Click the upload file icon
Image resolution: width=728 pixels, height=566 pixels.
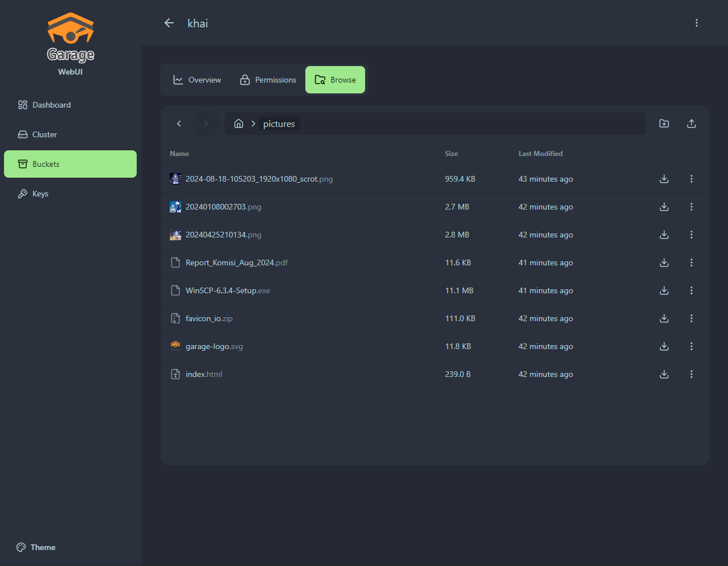click(x=691, y=124)
